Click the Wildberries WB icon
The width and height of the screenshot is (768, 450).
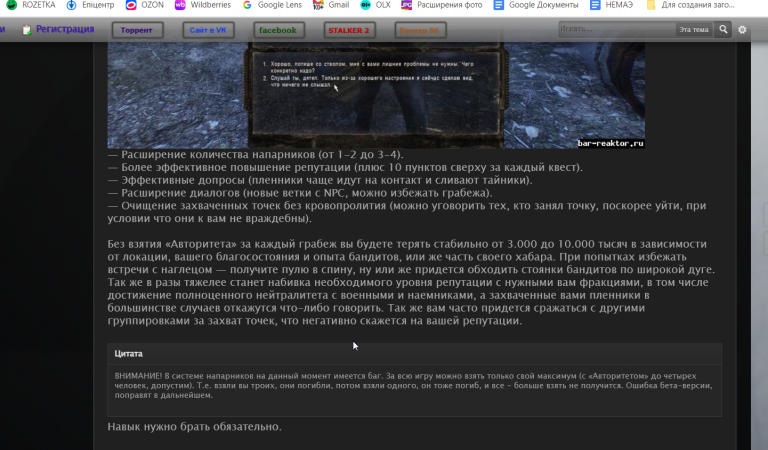pos(180,5)
